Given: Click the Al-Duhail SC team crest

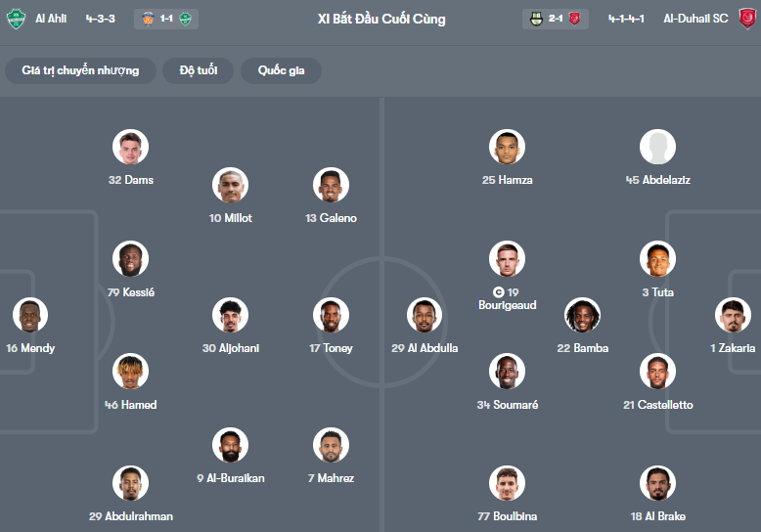Looking at the screenshot, I should 746,19.
